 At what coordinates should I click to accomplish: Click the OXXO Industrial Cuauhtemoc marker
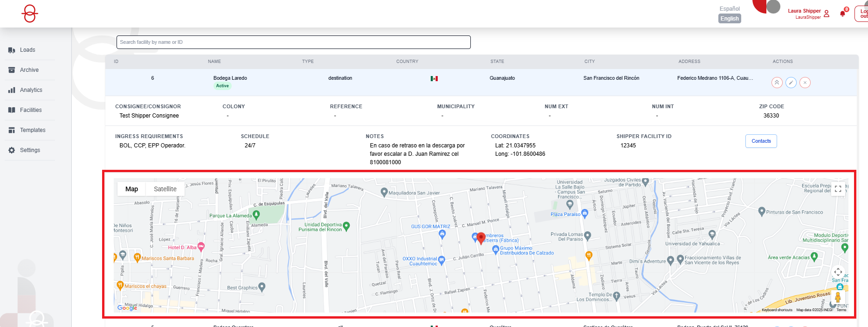tap(441, 259)
